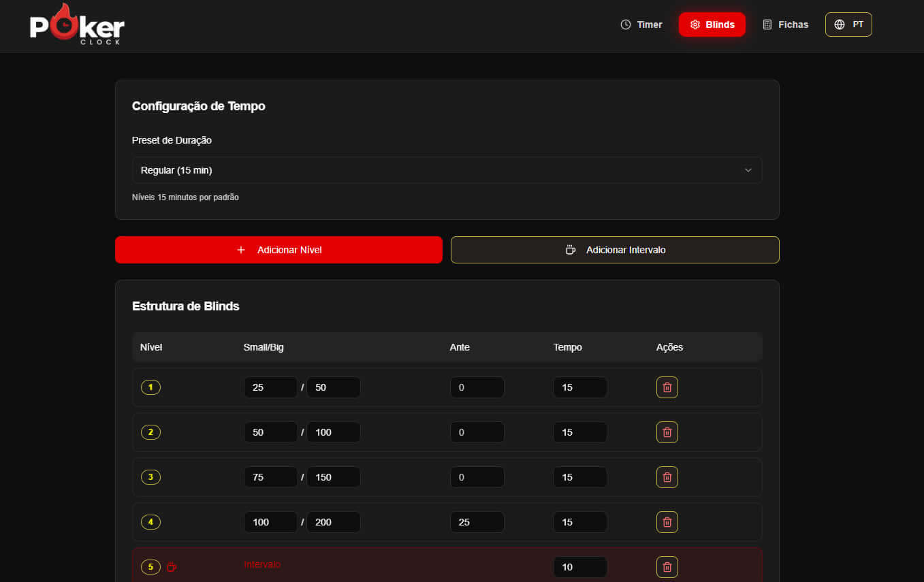
Task: Click the PT language button
Action: [x=848, y=25]
